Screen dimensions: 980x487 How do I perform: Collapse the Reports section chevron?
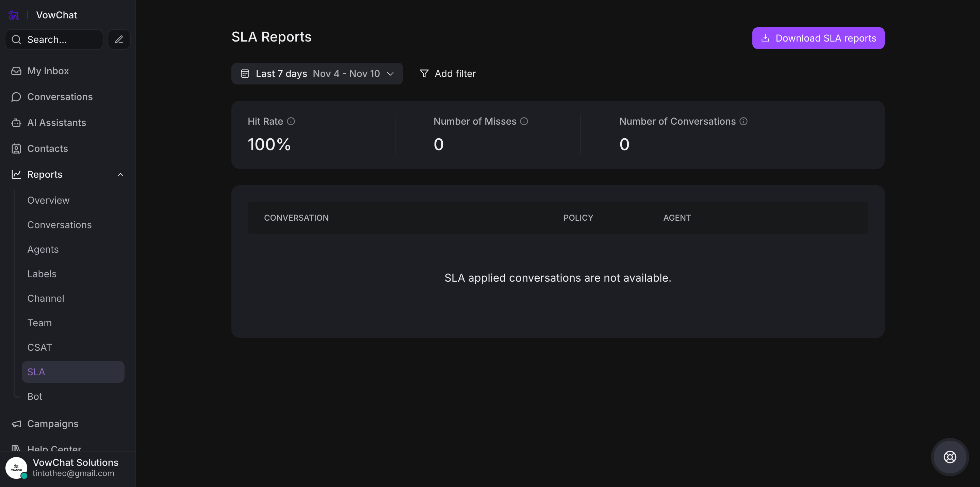click(x=120, y=174)
